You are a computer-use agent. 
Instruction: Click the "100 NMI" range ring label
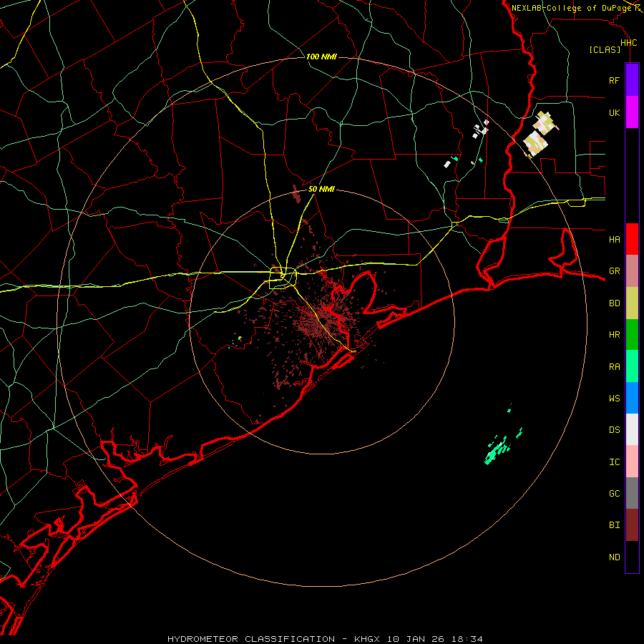pyautogui.click(x=321, y=57)
